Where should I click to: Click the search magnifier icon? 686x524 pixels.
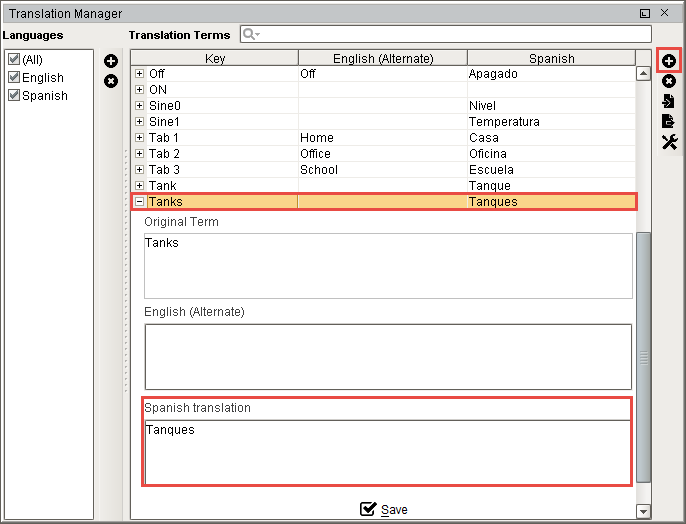(x=248, y=35)
